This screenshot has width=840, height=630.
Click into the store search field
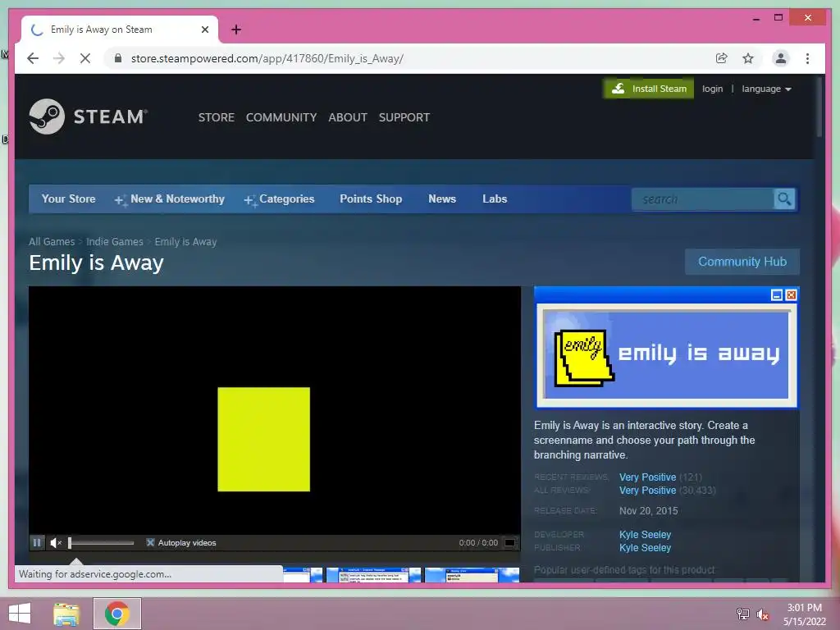coord(703,199)
